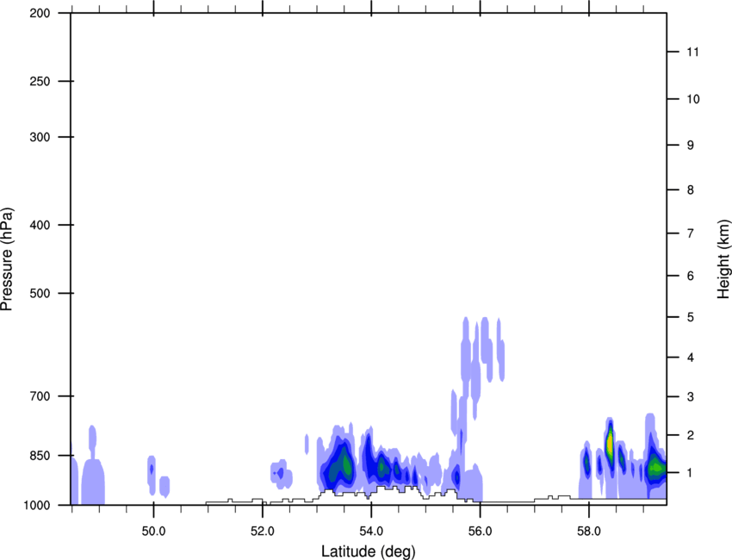
Task: Click the 2 km height label
Action: (691, 435)
